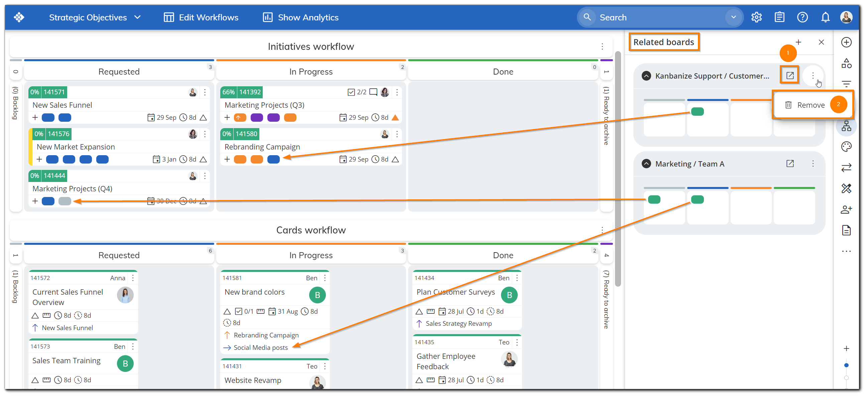
Task: Open the Show Analytics menu
Action: point(307,17)
